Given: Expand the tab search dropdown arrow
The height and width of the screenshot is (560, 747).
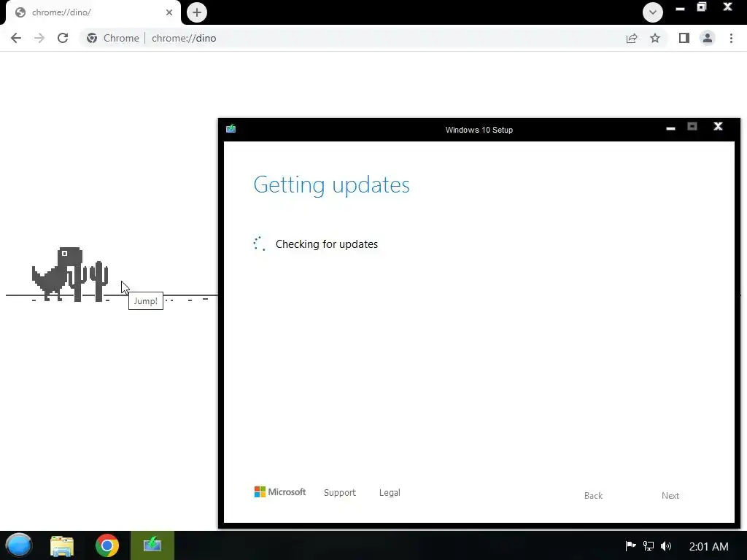Looking at the screenshot, I should (653, 12).
